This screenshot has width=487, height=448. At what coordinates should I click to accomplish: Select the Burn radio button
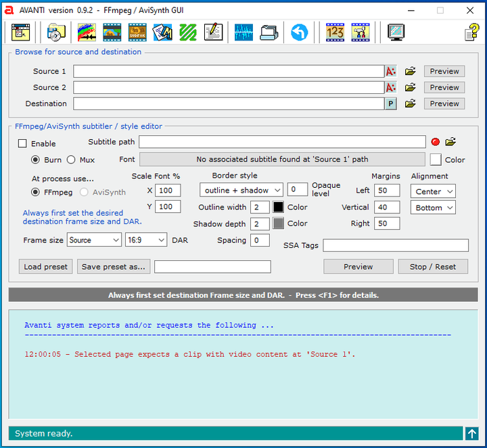[x=36, y=160]
